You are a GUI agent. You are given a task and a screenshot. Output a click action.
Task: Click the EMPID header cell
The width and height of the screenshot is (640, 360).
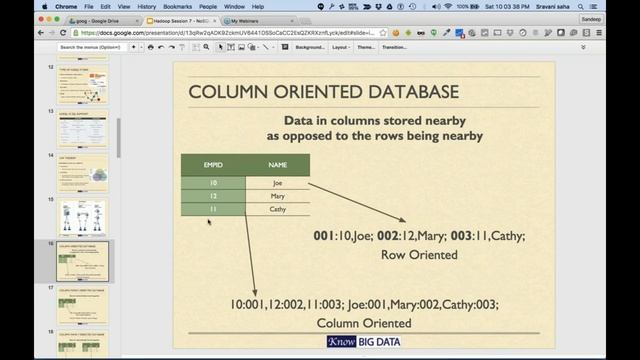[x=213, y=165]
